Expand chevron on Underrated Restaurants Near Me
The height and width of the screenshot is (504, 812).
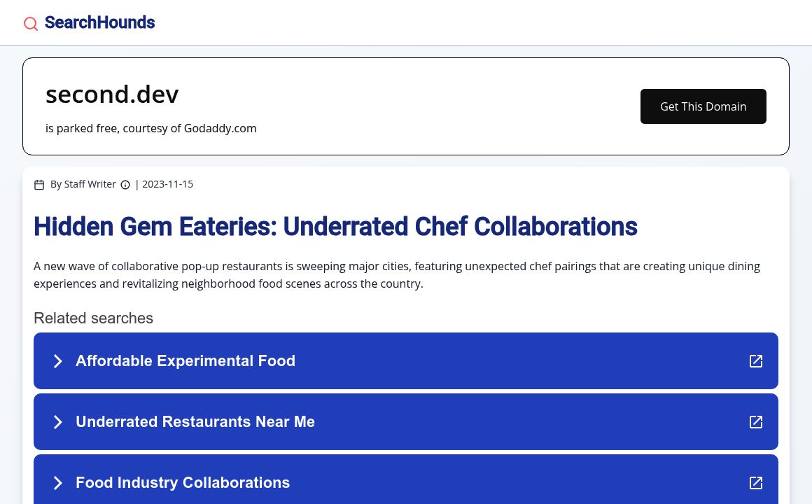(58, 422)
